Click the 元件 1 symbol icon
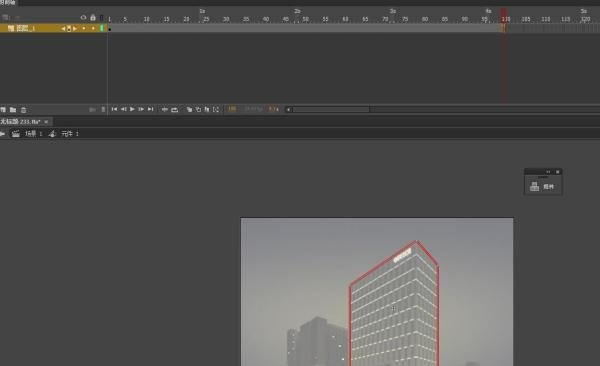 [52, 134]
